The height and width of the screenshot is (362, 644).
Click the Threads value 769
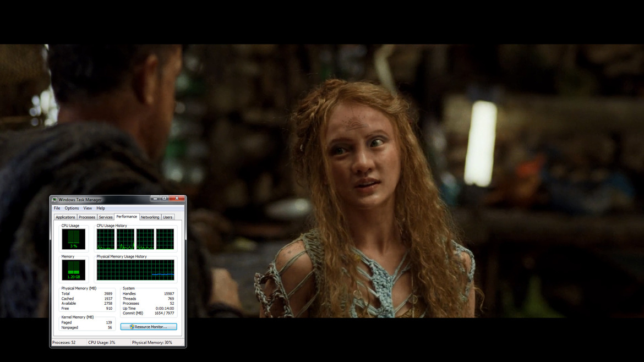pyautogui.click(x=171, y=299)
